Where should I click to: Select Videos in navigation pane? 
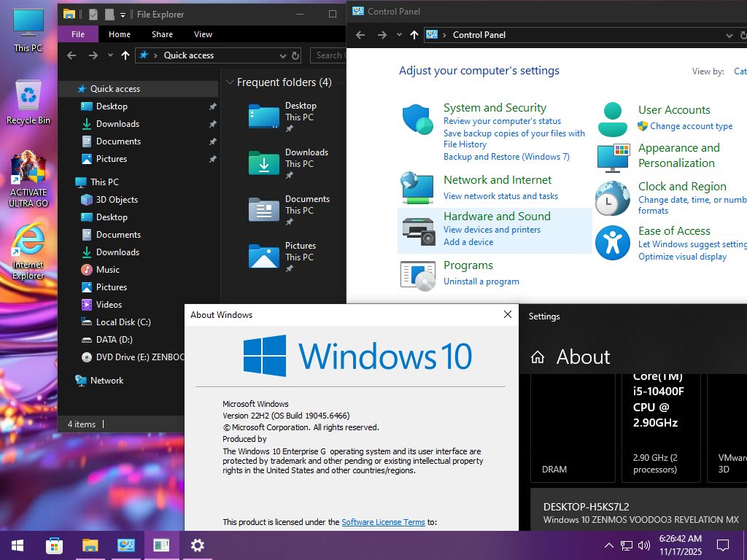(x=109, y=305)
